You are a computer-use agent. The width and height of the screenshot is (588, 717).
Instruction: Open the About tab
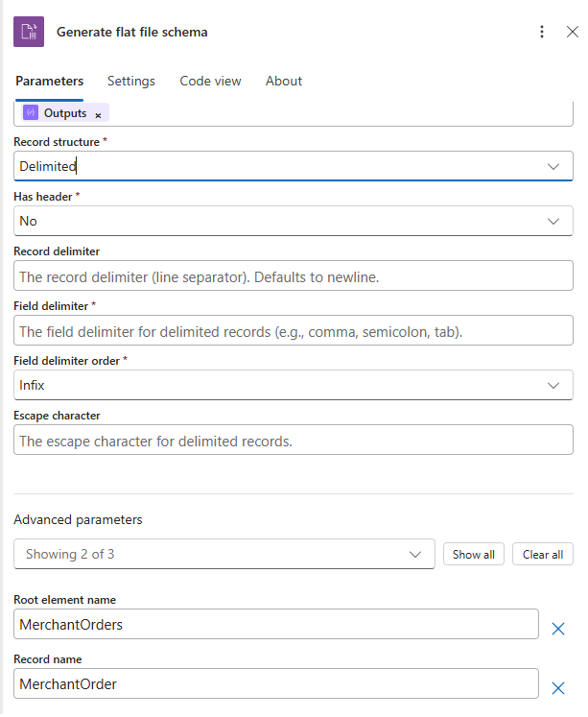click(284, 81)
